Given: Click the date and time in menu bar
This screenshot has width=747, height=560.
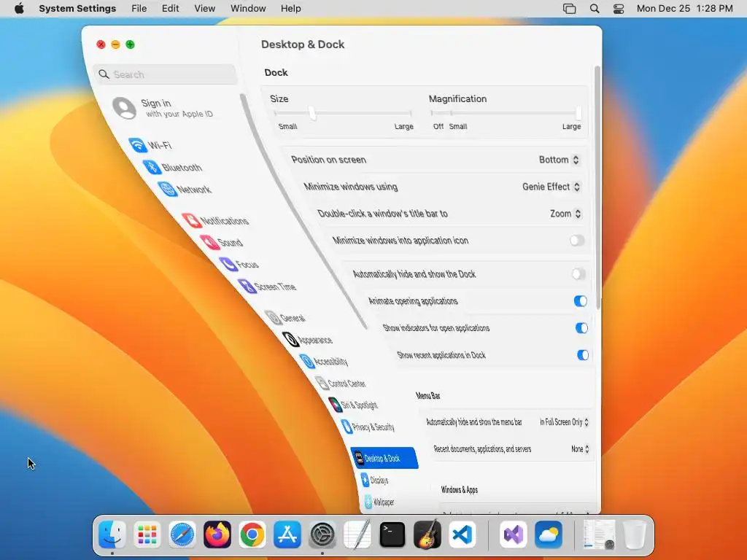Looking at the screenshot, I should click(684, 9).
